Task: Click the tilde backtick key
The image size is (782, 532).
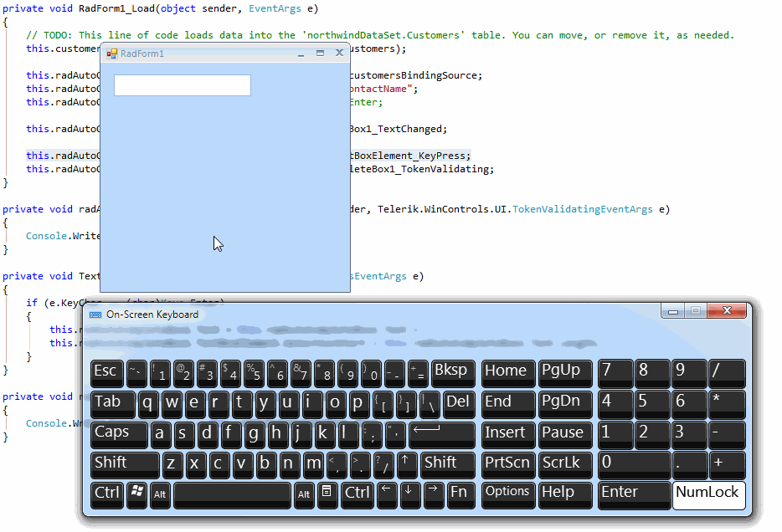Action: coord(136,373)
